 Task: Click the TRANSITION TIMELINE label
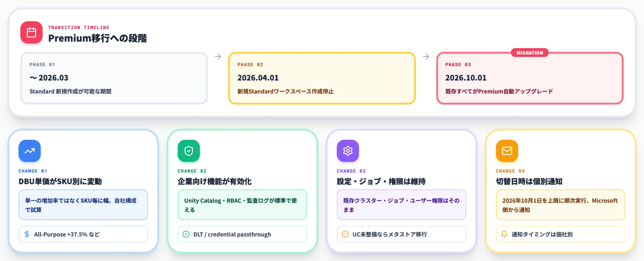click(x=78, y=28)
